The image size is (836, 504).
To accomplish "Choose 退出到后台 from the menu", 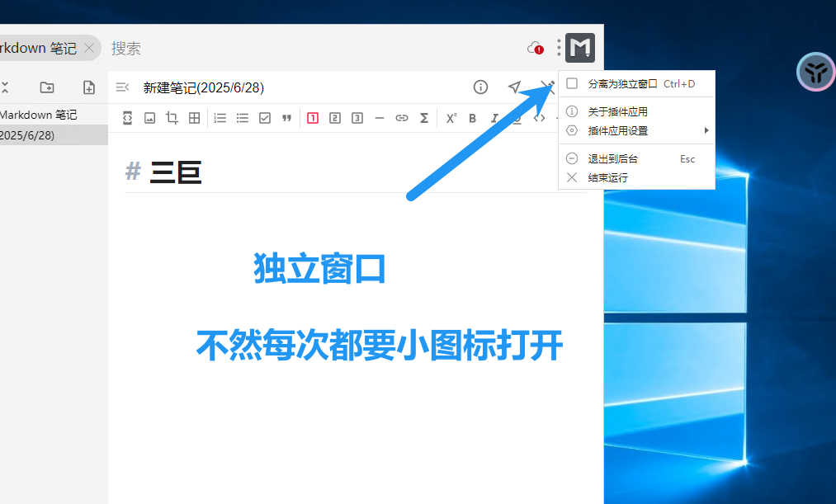I will coord(612,158).
